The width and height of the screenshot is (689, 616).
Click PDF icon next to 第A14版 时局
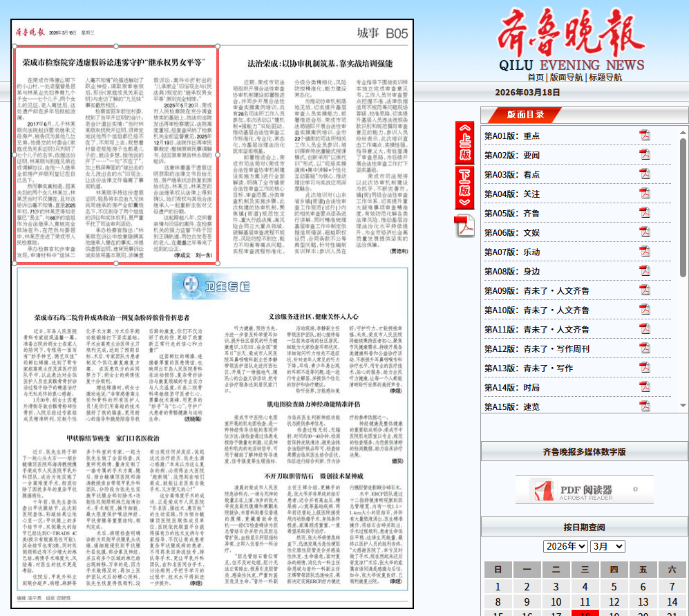click(645, 387)
